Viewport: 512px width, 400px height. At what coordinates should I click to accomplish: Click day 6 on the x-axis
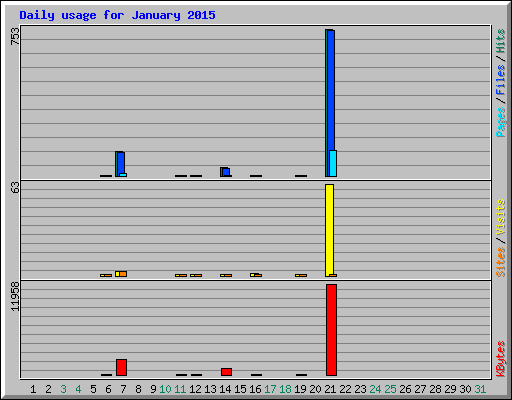[x=108, y=389]
